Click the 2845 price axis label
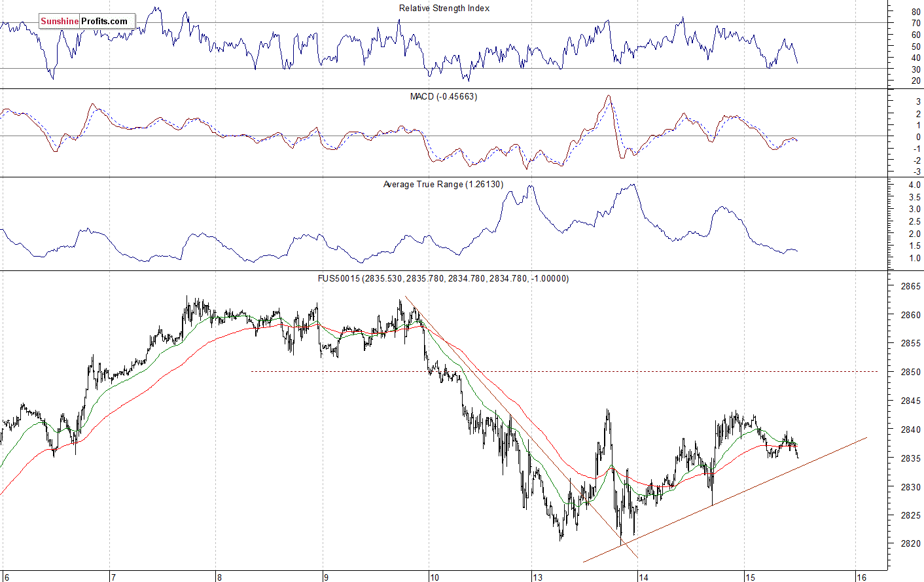924x582 pixels. pos(910,401)
